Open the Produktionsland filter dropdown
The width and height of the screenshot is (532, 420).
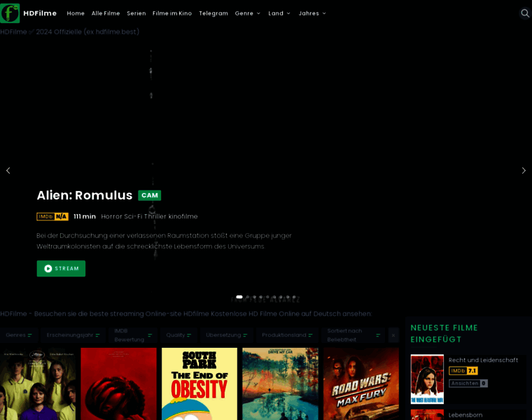click(287, 335)
